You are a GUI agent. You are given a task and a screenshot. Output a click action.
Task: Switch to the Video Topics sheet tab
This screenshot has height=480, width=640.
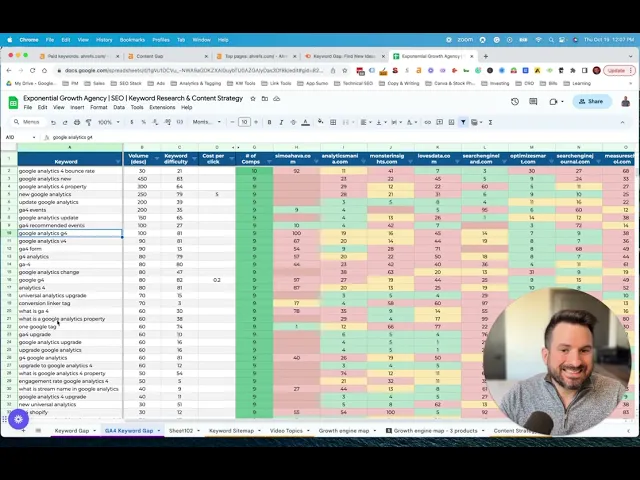(286, 431)
